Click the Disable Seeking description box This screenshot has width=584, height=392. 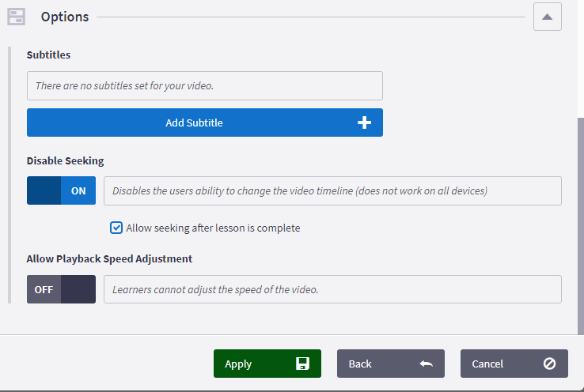(x=332, y=190)
